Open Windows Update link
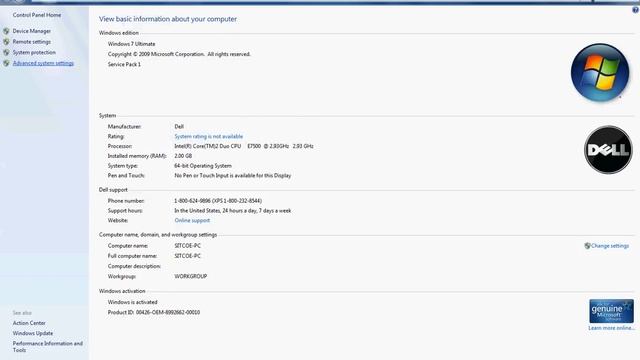Screen dimensions: 640x360 (33, 333)
